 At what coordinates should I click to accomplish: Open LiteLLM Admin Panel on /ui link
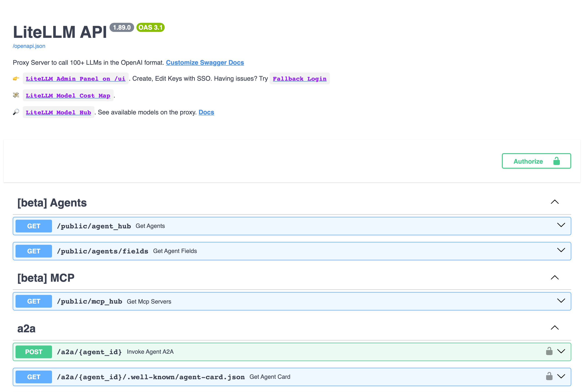(x=76, y=79)
